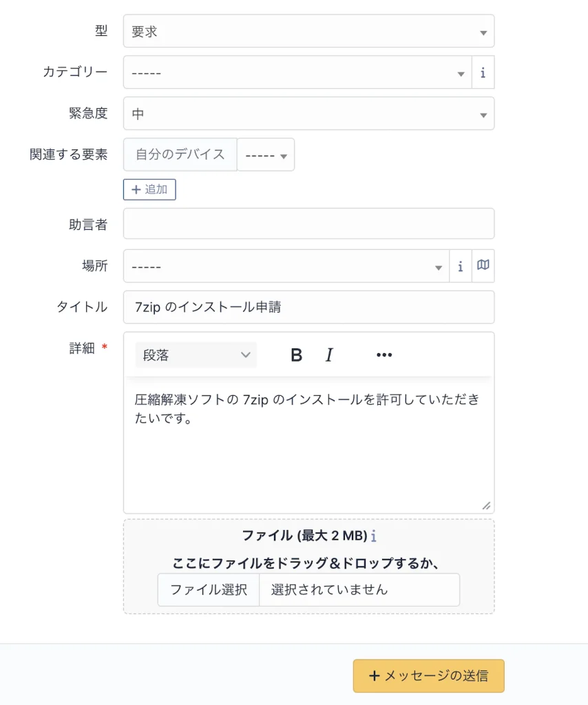This screenshot has height=705, width=588.
Task: Open the location map icon
Action: click(483, 265)
